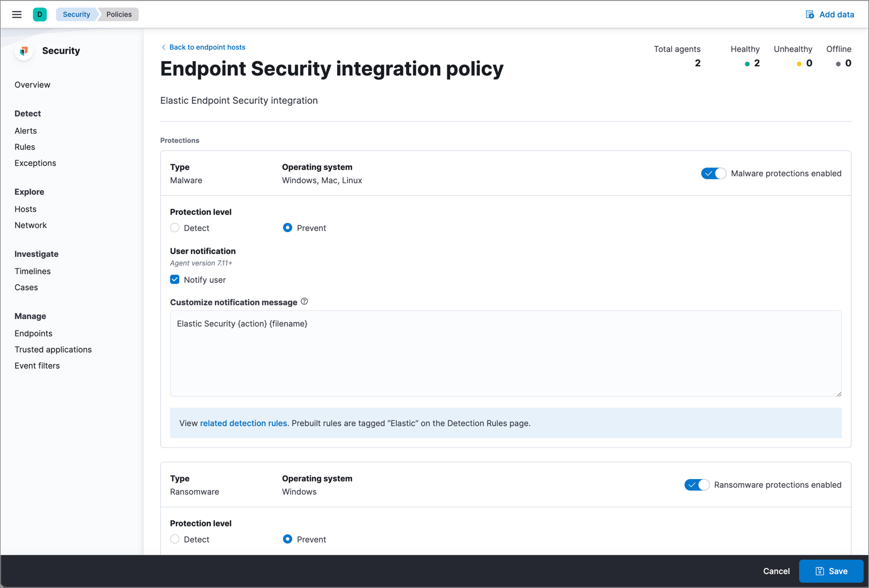Viewport: 869px width, 588px height.
Task: Open Rules in the sidebar
Action: click(25, 147)
